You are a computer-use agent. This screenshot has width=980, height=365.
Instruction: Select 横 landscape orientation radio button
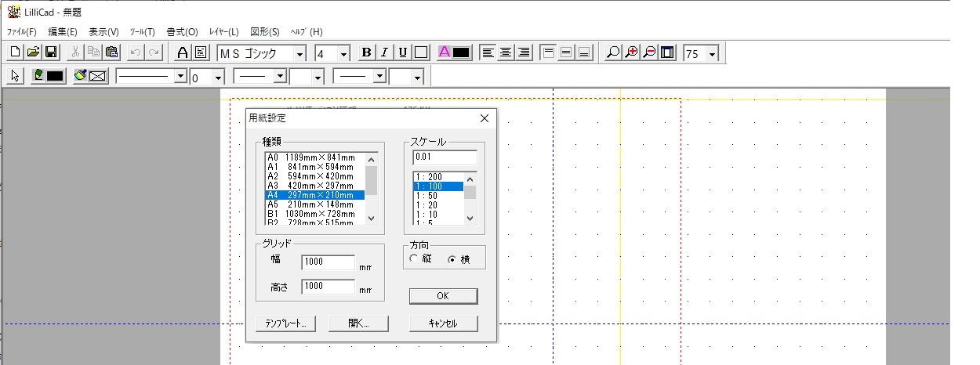click(452, 259)
